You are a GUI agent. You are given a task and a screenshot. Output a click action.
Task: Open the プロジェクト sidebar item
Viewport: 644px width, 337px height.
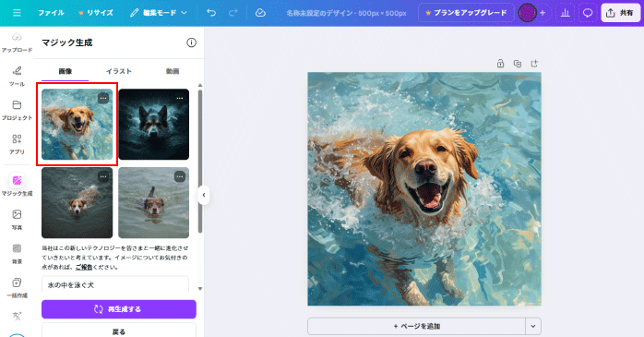click(x=17, y=110)
